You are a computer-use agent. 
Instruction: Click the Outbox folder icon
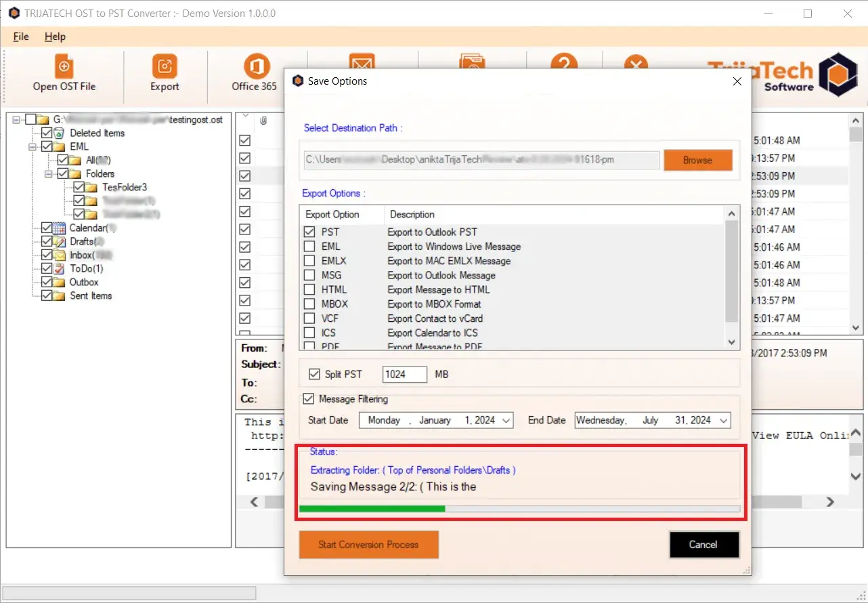click(x=59, y=282)
